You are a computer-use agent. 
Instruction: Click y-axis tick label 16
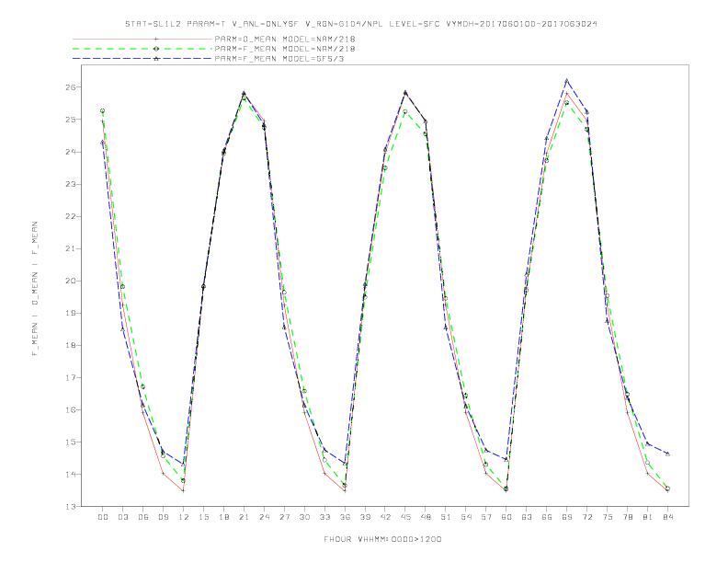(71, 409)
